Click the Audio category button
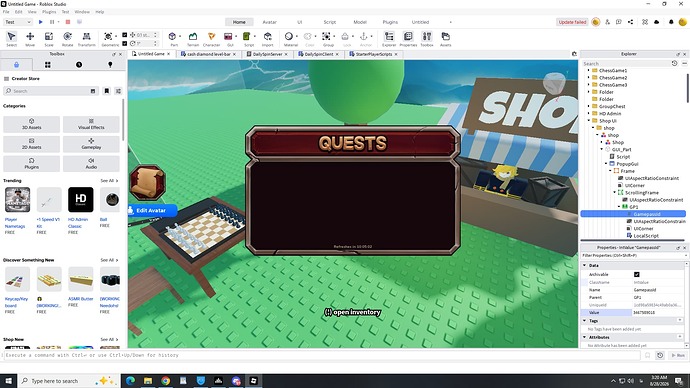The image size is (690, 388). tap(91, 164)
